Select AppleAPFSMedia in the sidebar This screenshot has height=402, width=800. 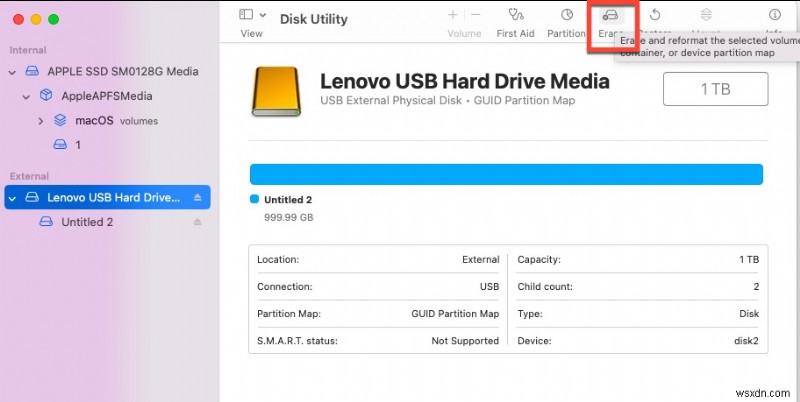click(107, 96)
